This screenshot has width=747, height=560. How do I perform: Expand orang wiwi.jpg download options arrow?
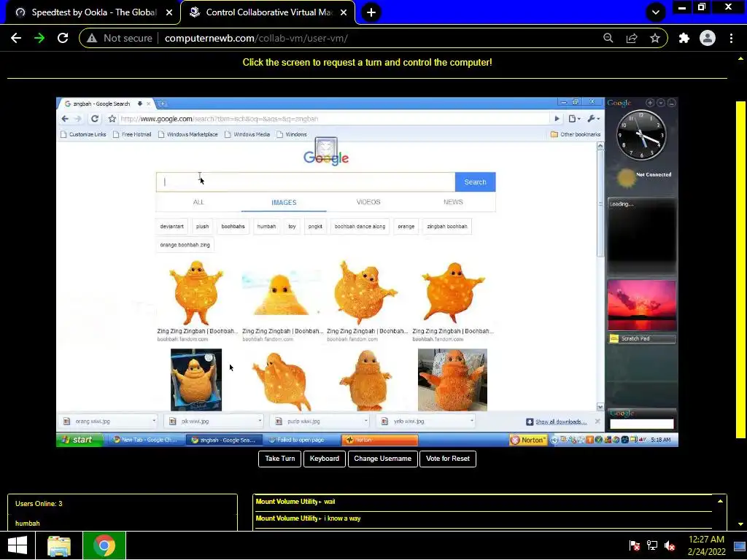pyautogui.click(x=154, y=421)
